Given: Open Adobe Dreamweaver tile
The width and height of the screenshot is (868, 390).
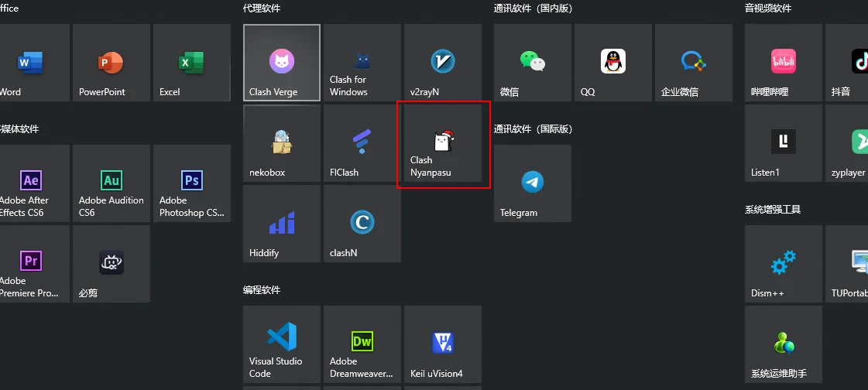Looking at the screenshot, I should click(362, 344).
